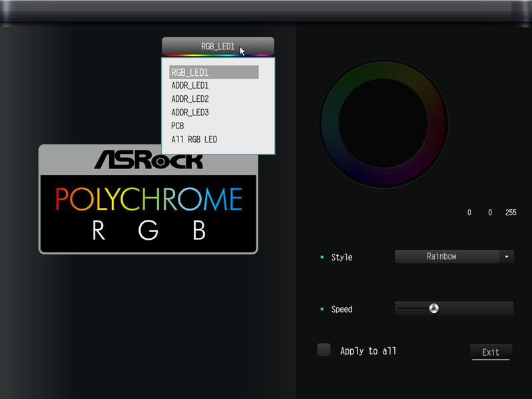This screenshot has width=532, height=399.
Task: Click the Speed label
Action: (x=342, y=310)
